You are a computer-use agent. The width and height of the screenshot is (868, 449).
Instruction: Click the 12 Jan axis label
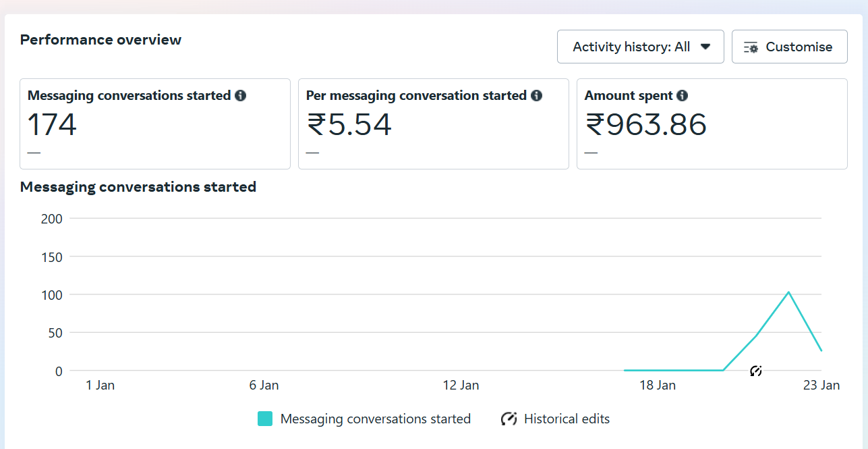(461, 386)
